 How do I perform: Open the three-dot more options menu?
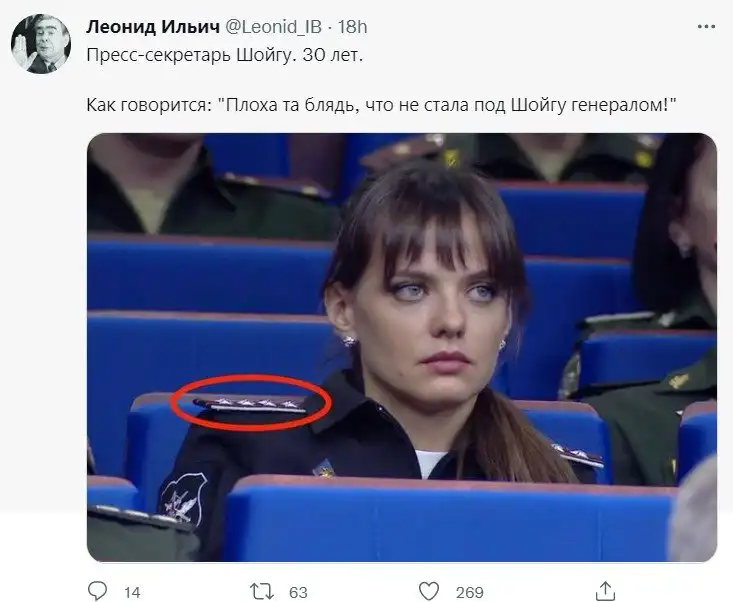pyautogui.click(x=706, y=27)
